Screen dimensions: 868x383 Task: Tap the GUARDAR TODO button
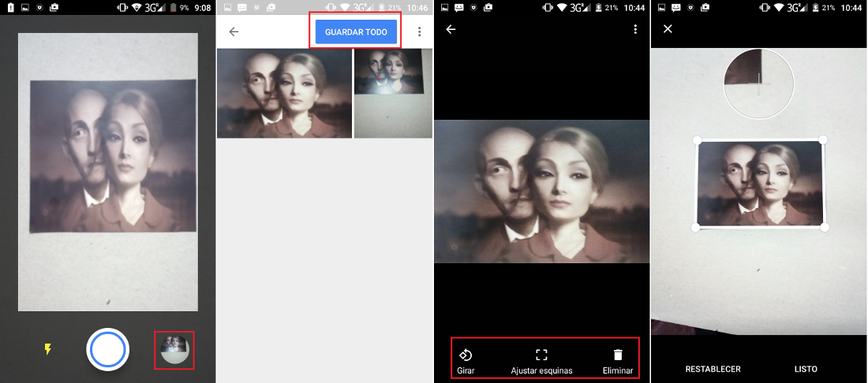pyautogui.click(x=356, y=32)
